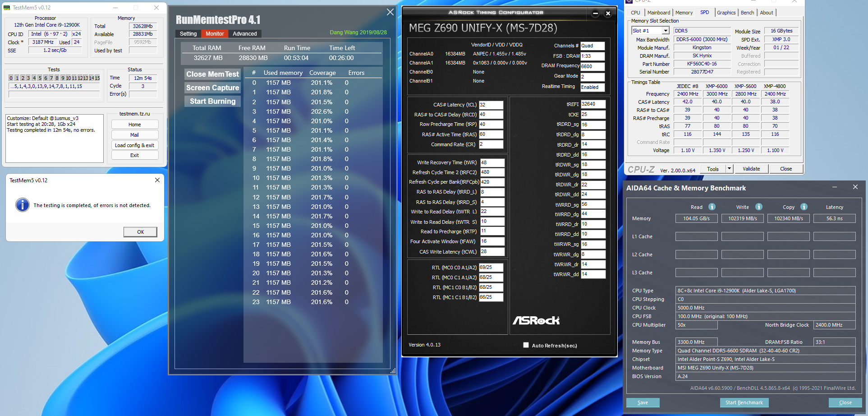The height and width of the screenshot is (416, 868).
Task: Click the 202.6% coverage value in RunMemtestPro
Action: pos(321,111)
